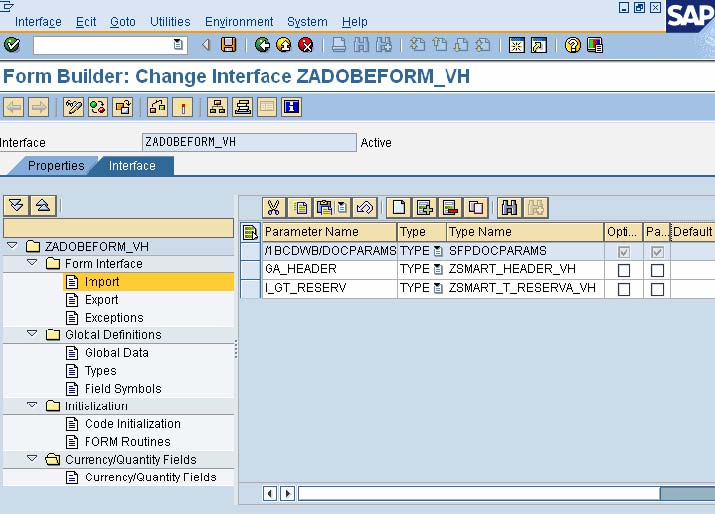Open the Customize Local Layout icon
Image resolution: width=715 pixels, height=514 pixels.
click(595, 45)
